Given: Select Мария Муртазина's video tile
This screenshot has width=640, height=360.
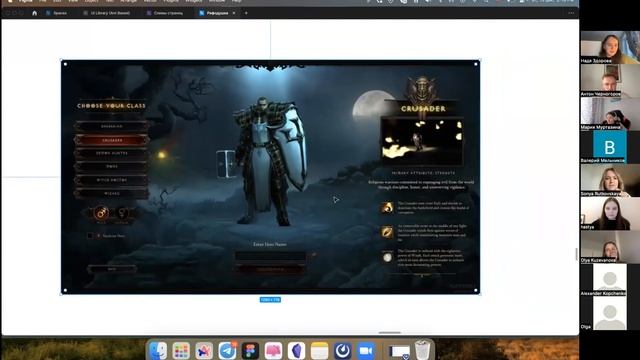Looking at the screenshot, I should pyautogui.click(x=610, y=114).
